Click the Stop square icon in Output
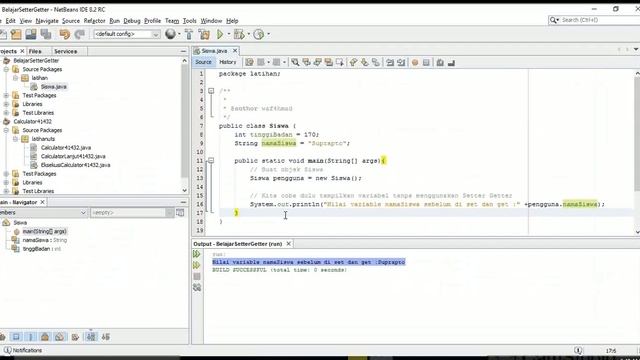 197,276
